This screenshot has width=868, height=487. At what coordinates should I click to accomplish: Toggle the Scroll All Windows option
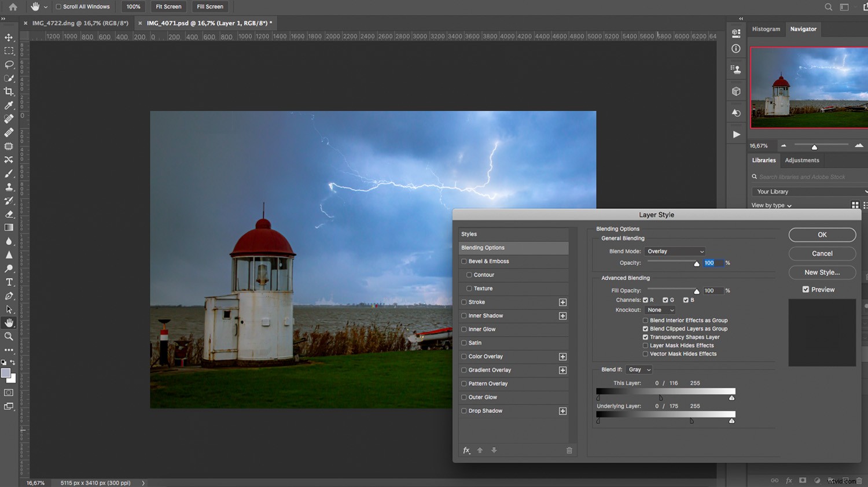59,6
